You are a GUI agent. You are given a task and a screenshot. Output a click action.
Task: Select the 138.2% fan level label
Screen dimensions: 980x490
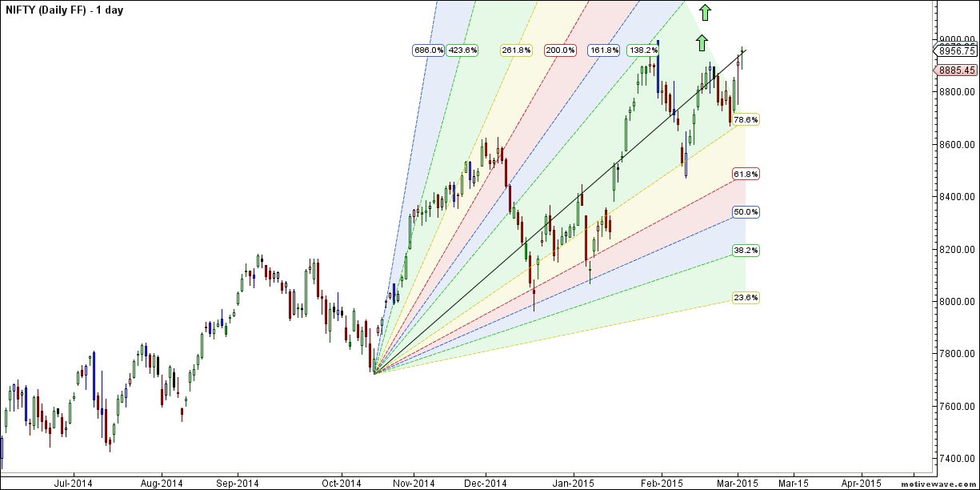[x=643, y=50]
